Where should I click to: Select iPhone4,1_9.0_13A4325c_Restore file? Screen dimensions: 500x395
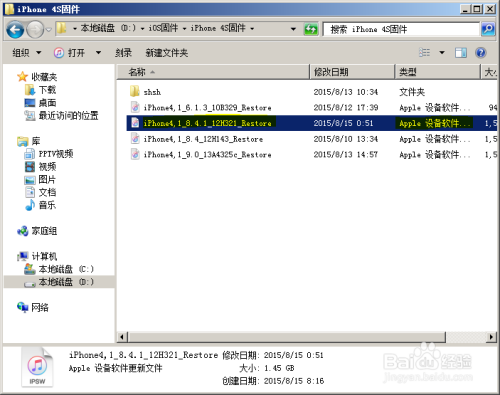coord(207,155)
